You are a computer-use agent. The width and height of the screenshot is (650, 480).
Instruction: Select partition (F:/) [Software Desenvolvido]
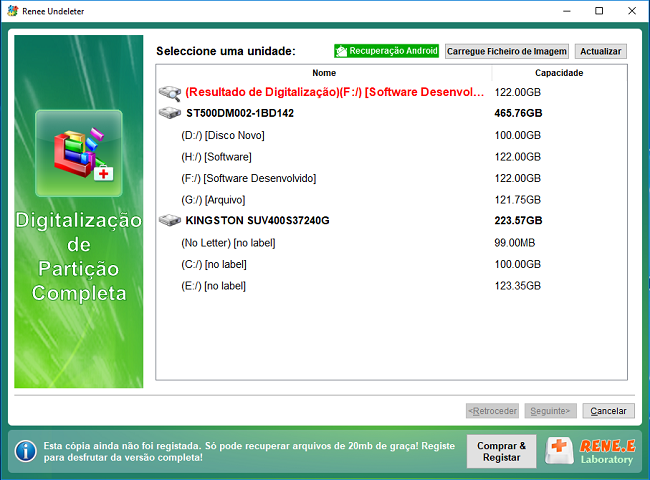point(391,178)
